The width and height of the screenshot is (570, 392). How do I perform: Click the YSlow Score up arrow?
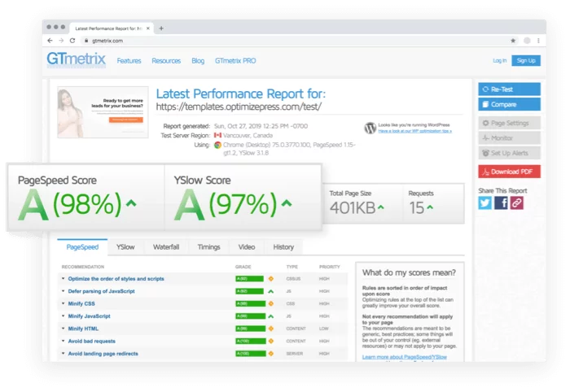tap(287, 203)
